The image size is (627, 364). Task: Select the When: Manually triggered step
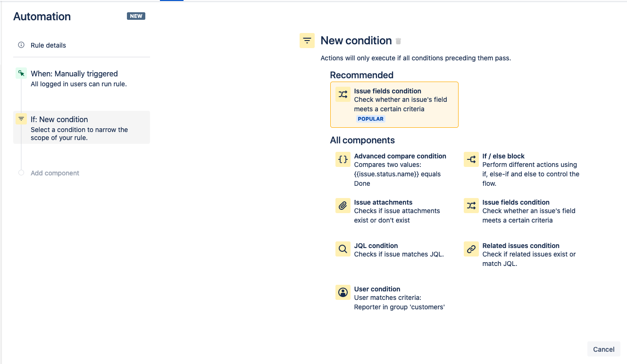coord(82,79)
